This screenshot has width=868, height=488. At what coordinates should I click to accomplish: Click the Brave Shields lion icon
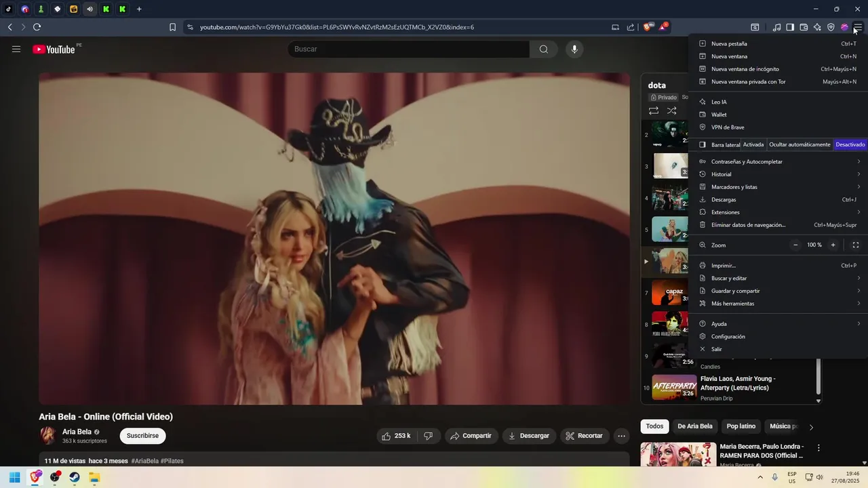point(647,27)
